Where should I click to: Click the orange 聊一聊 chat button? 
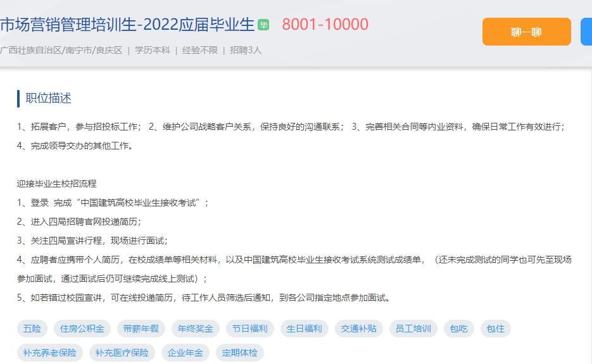[526, 32]
